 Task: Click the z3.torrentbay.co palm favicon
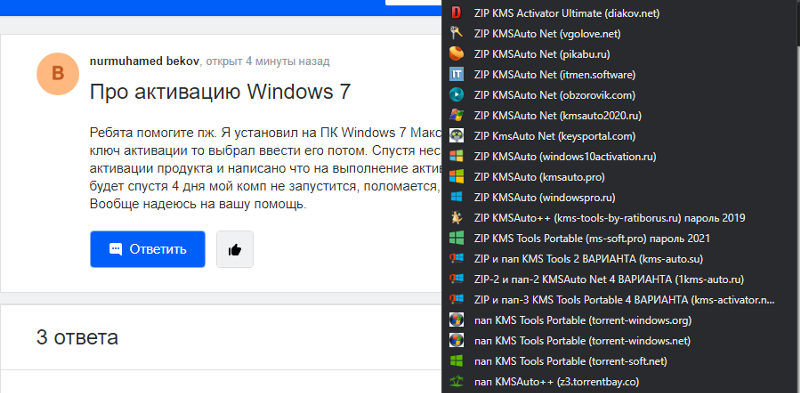[x=456, y=381]
